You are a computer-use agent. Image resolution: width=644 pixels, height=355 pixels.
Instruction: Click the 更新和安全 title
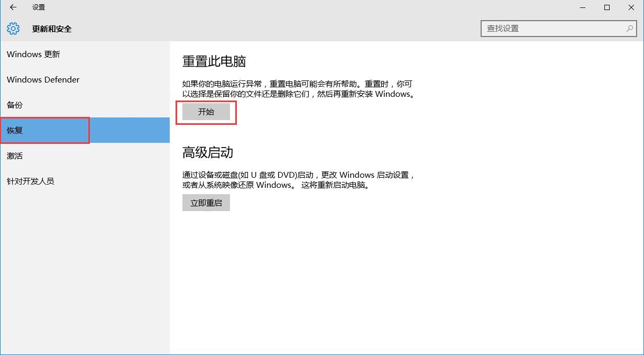[52, 29]
